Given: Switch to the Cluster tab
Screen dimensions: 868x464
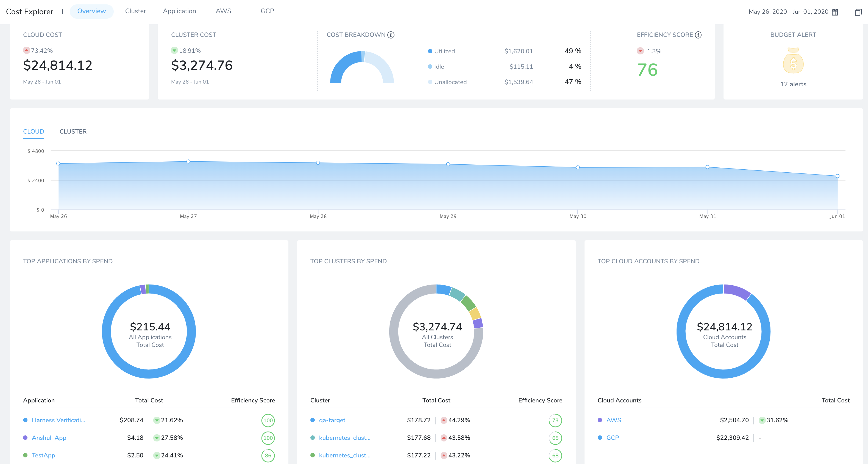Looking at the screenshot, I should coord(135,11).
